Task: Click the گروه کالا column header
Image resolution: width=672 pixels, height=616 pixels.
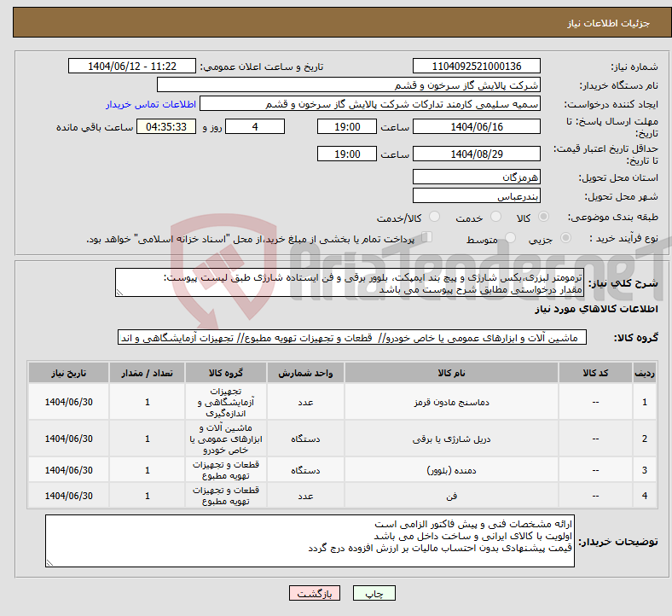Action: click(225, 373)
